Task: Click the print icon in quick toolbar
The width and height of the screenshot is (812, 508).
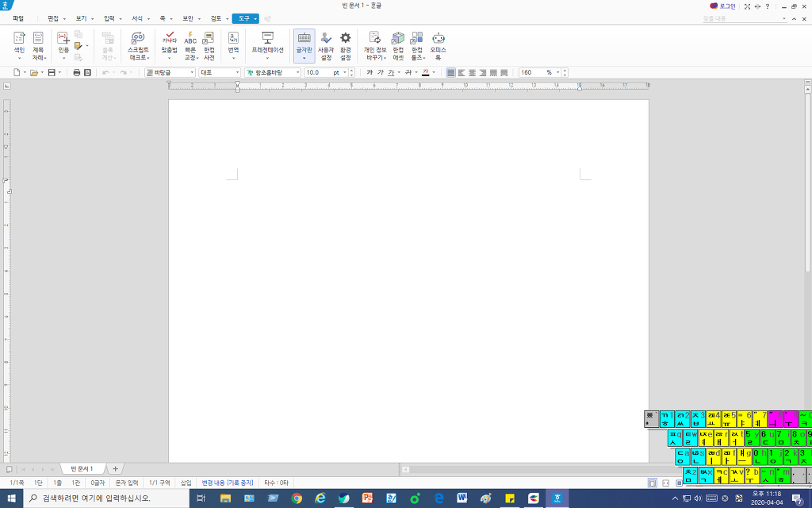Action: tap(77, 72)
